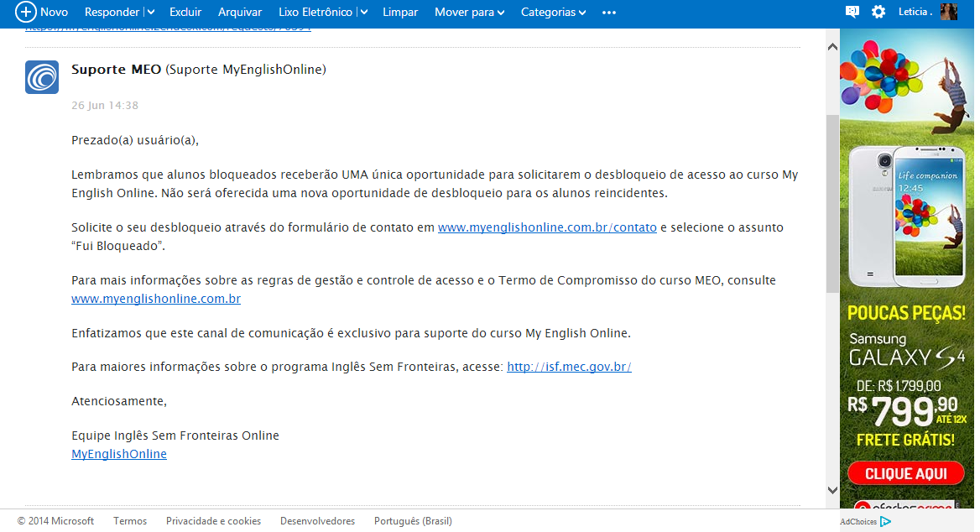Viewport: 980px width, 532px height.
Task: Expand the Responder dropdown arrow
Action: point(151,13)
